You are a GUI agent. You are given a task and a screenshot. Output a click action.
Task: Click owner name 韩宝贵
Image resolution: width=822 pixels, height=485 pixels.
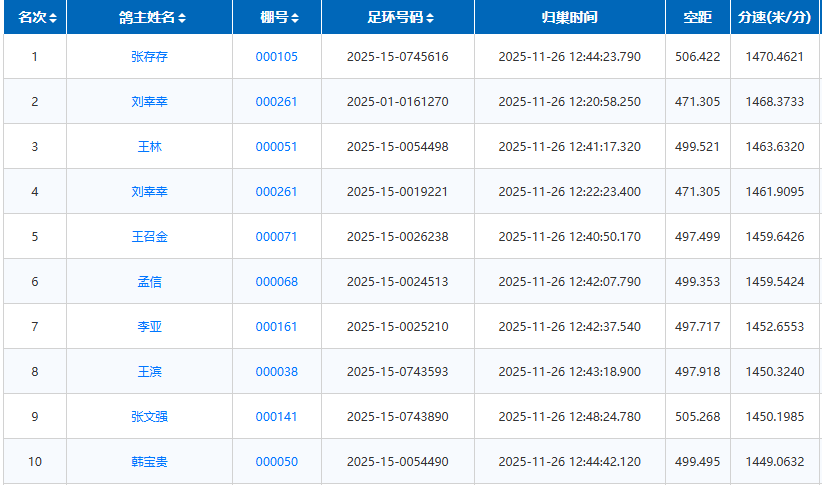tap(149, 462)
